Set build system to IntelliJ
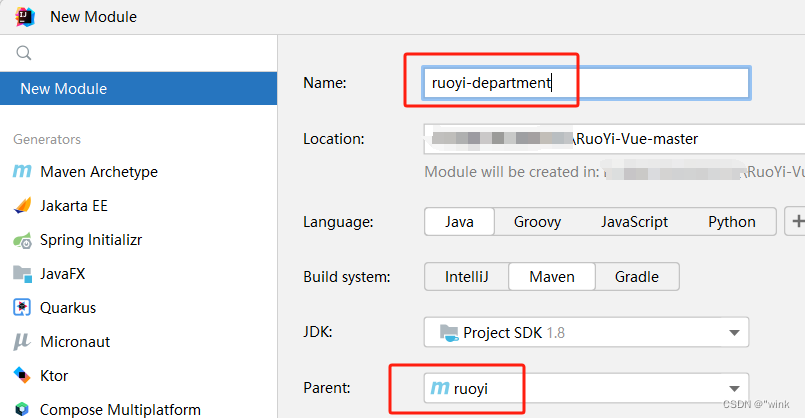The image size is (805, 418). coord(466,277)
